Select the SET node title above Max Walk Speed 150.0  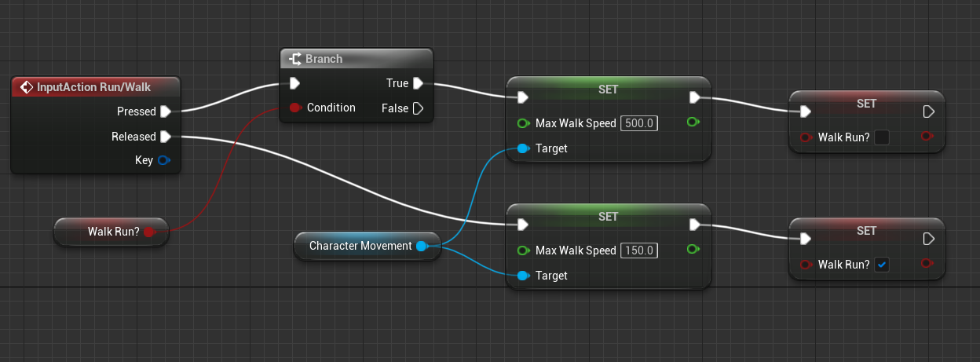pyautogui.click(x=609, y=216)
